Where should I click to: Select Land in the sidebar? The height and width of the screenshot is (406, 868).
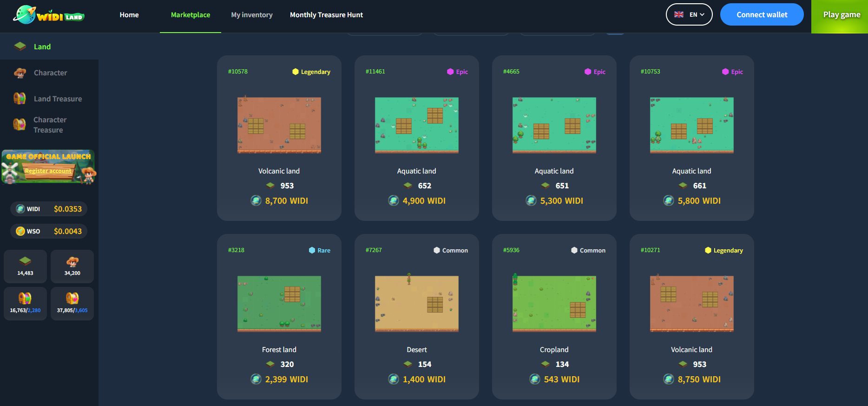click(x=49, y=47)
